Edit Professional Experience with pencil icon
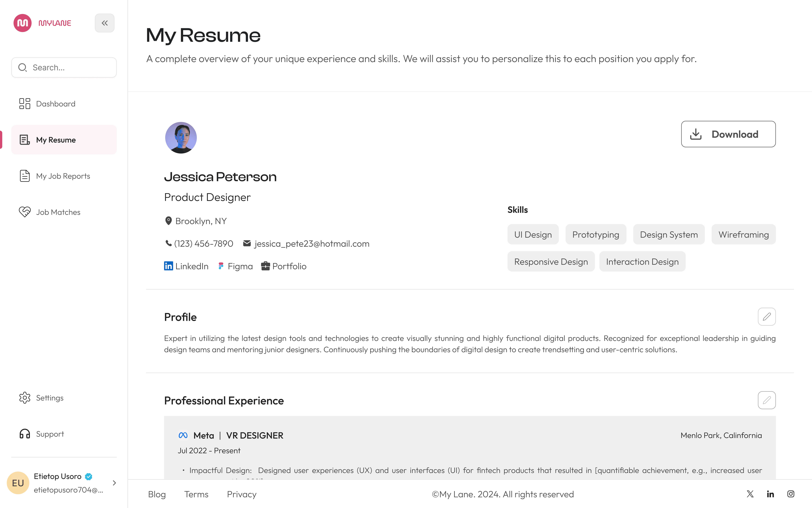 coord(767,400)
